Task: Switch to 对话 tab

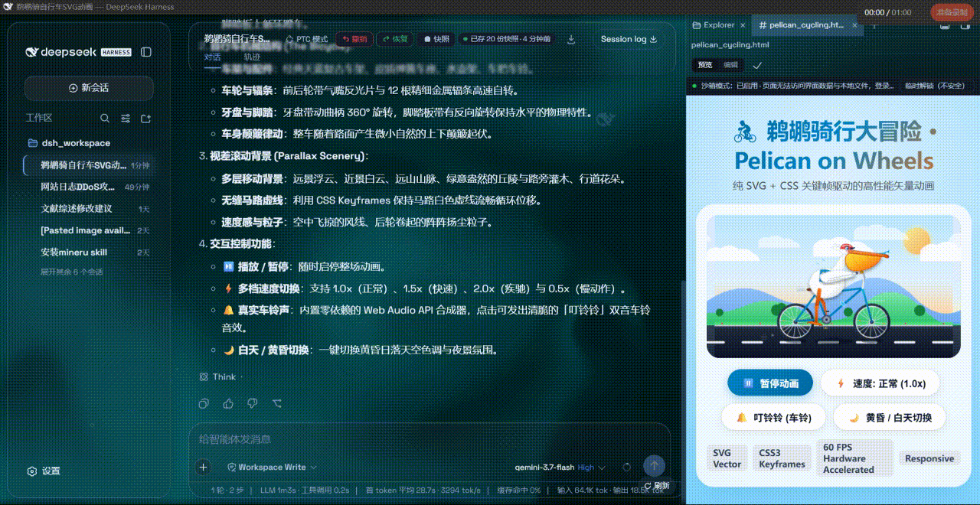Action: point(212,57)
